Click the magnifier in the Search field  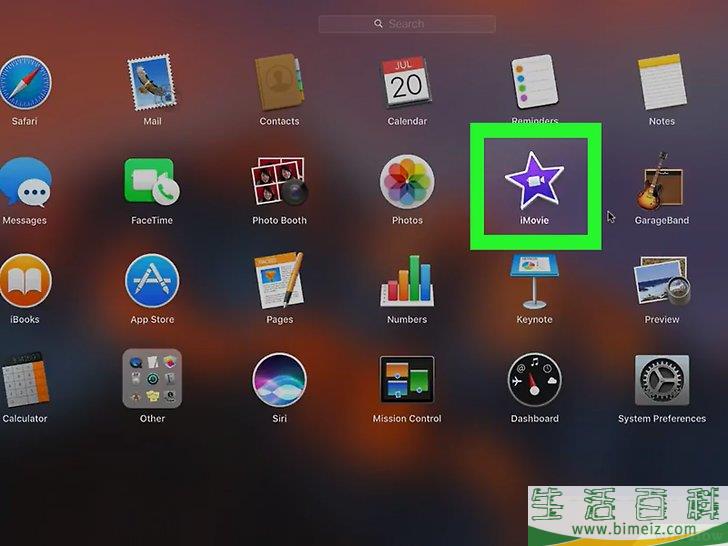(x=378, y=24)
